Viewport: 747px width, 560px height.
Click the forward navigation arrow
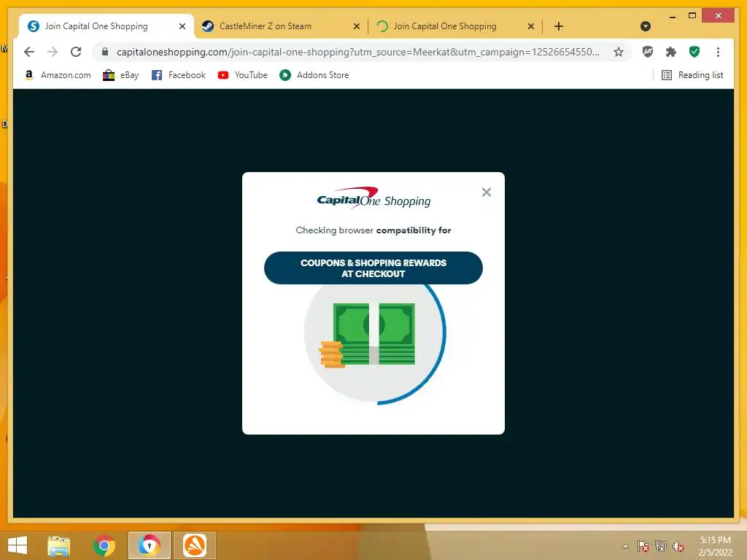tap(53, 52)
